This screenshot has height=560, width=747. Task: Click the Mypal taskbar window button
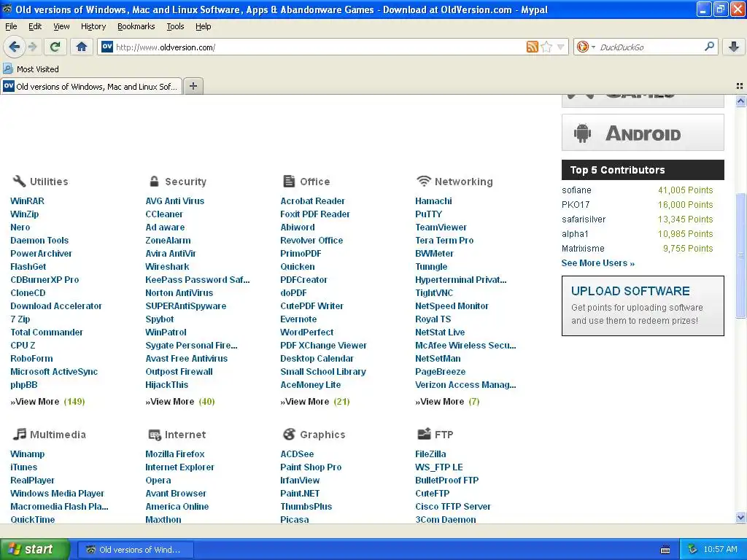(135, 550)
